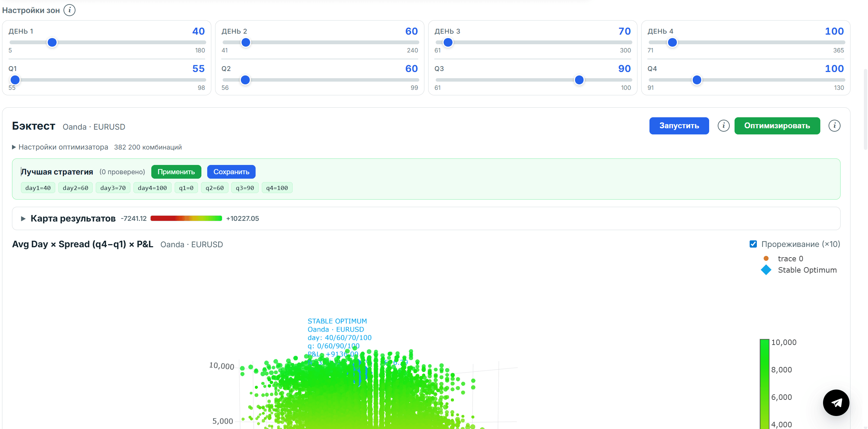Click Запустить backtest button

point(679,126)
